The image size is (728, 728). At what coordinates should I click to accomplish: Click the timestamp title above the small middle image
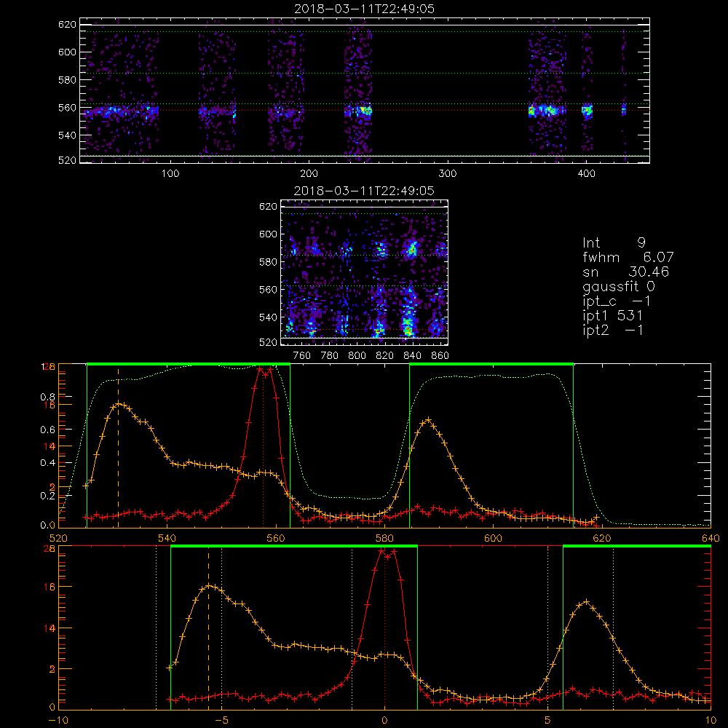coord(364,191)
